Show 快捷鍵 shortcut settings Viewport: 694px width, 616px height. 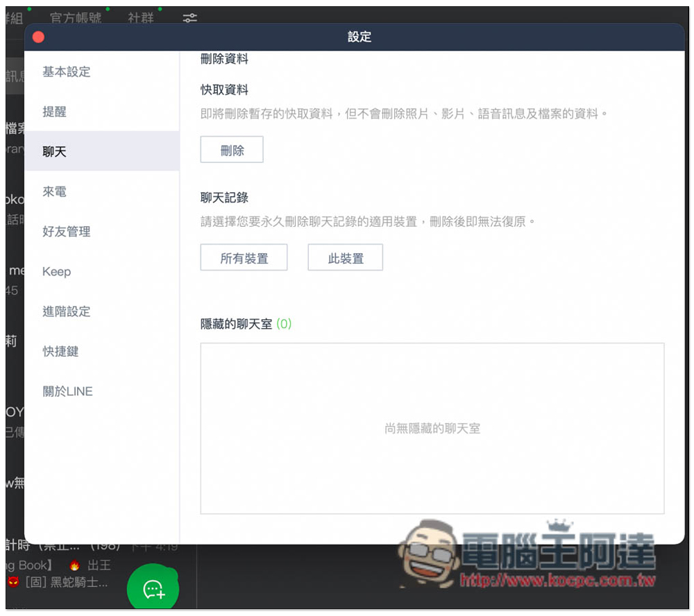61,352
